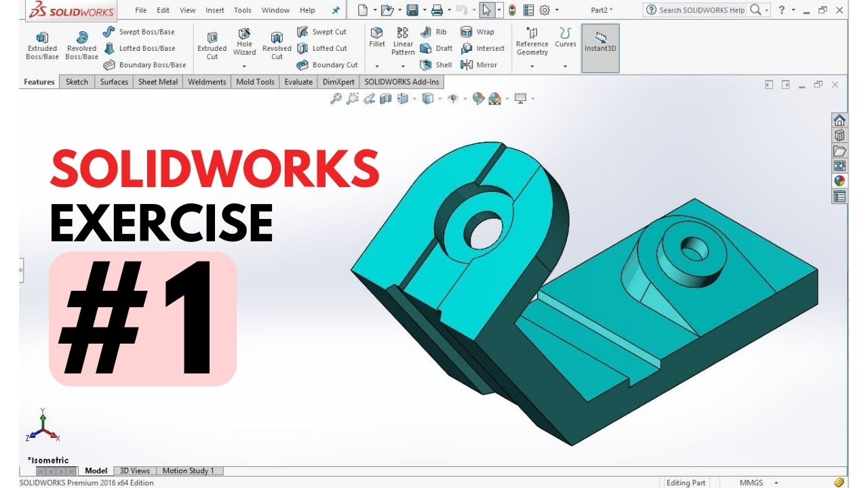
Task: Select the Extruded Boss/Base tool
Action: tap(42, 45)
